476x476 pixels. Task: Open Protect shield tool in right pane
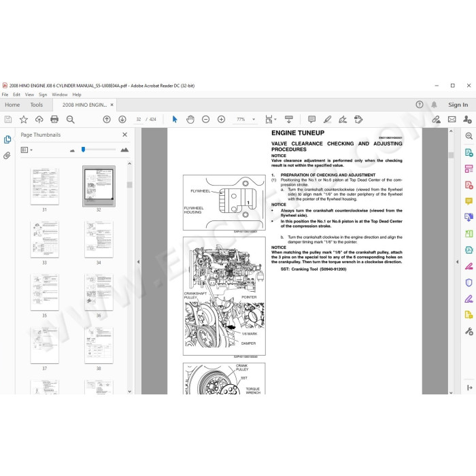tap(469, 283)
